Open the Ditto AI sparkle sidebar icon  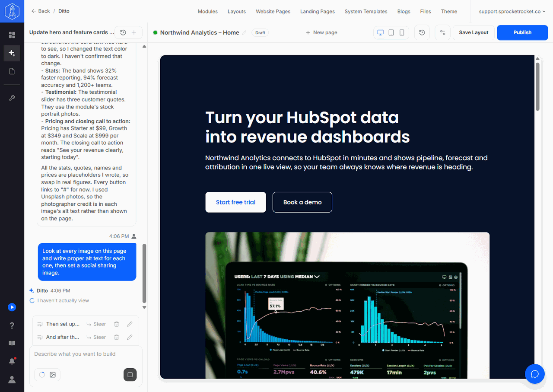pyautogui.click(x=12, y=53)
